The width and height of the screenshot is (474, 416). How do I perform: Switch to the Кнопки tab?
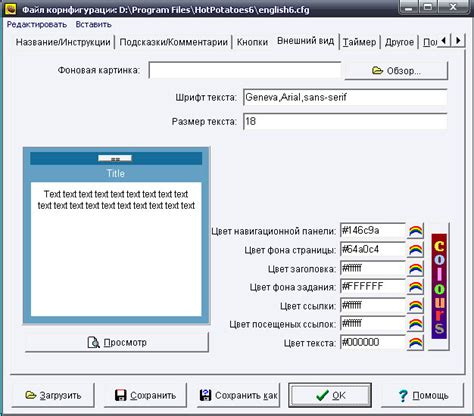coord(252,42)
